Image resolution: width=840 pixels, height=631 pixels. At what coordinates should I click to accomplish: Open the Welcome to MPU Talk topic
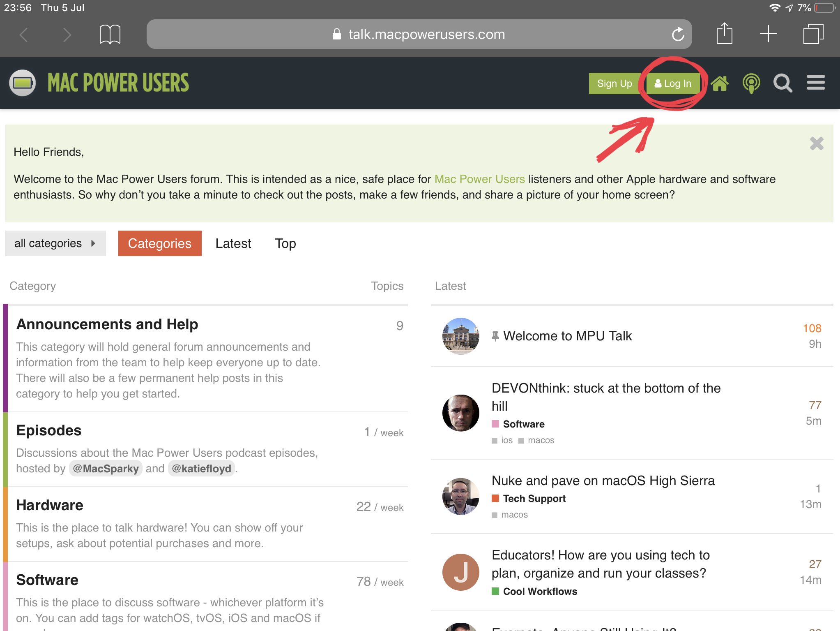(x=568, y=336)
